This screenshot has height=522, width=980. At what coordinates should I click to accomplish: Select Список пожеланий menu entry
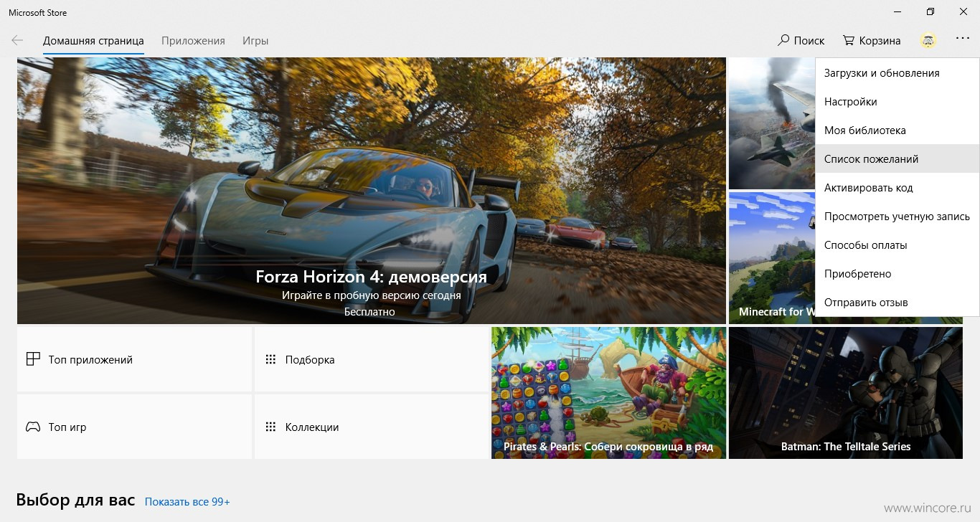point(897,159)
